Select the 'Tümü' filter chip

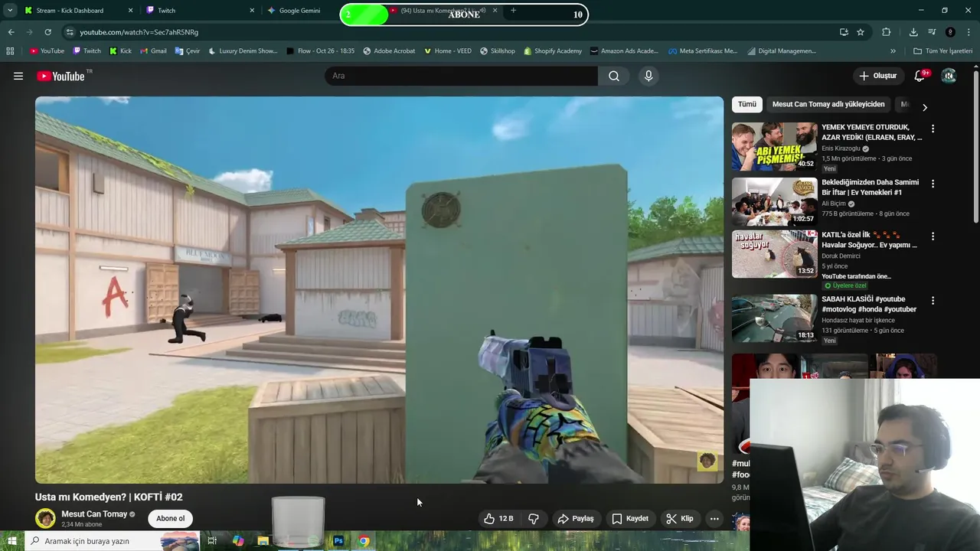point(747,104)
